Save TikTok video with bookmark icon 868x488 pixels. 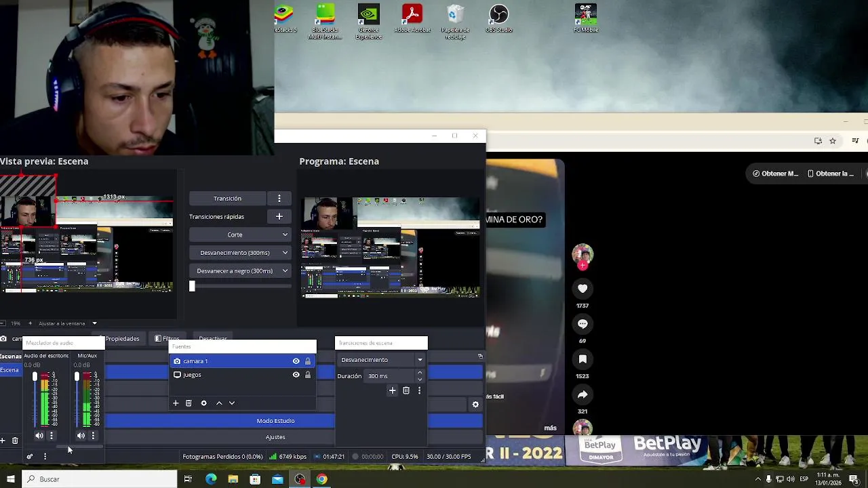click(x=583, y=359)
